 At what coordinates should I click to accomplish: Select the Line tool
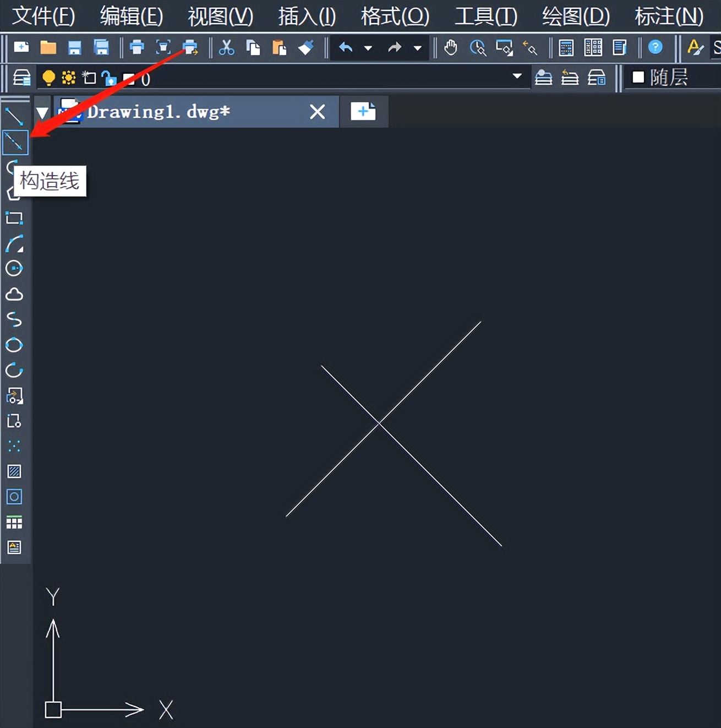pyautogui.click(x=15, y=116)
